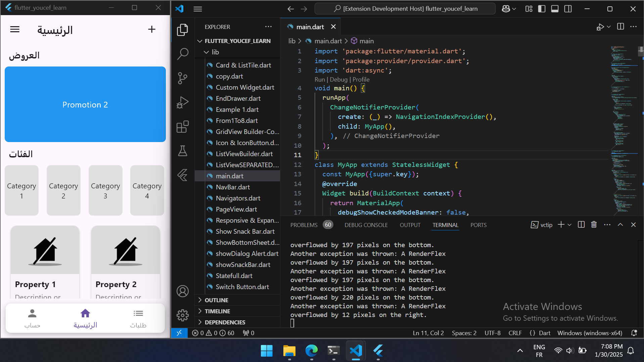
Task: Open the taskbar clock and date
Action: pyautogui.click(x=609, y=351)
